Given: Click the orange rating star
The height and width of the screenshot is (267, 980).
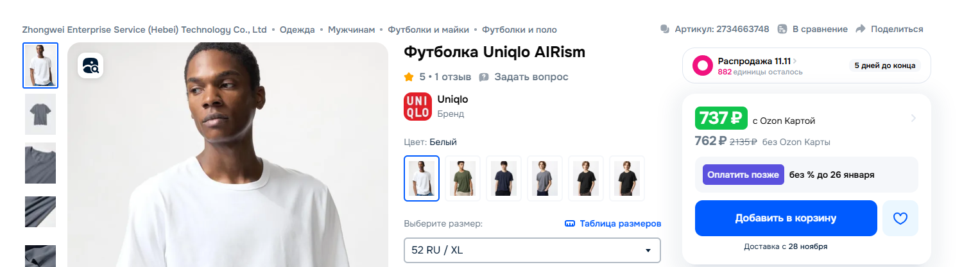Looking at the screenshot, I should tap(409, 77).
